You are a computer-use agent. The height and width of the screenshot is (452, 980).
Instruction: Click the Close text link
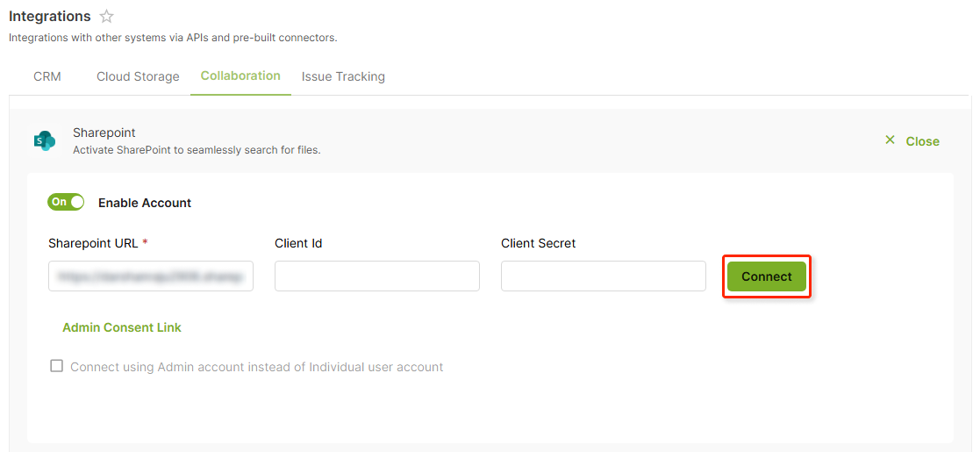click(x=922, y=141)
